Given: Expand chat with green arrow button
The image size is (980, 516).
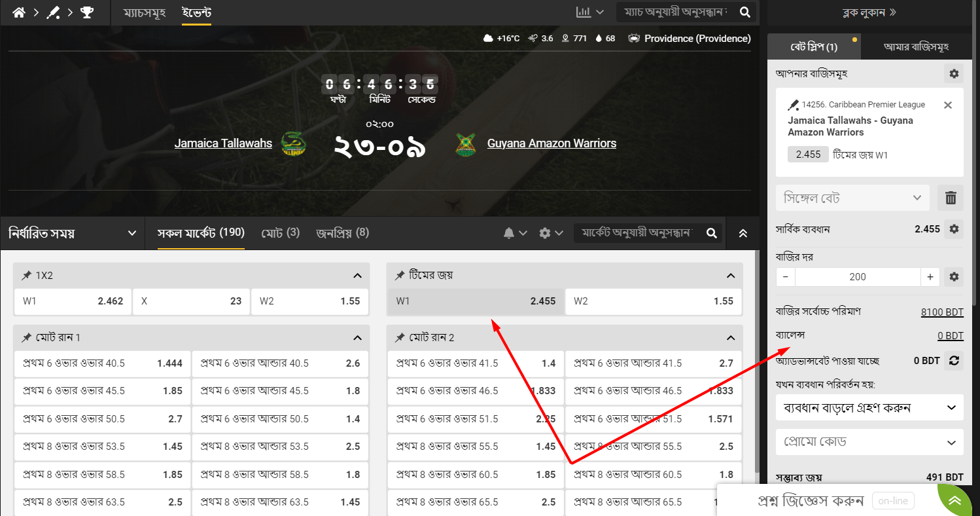Looking at the screenshot, I should tap(954, 500).
